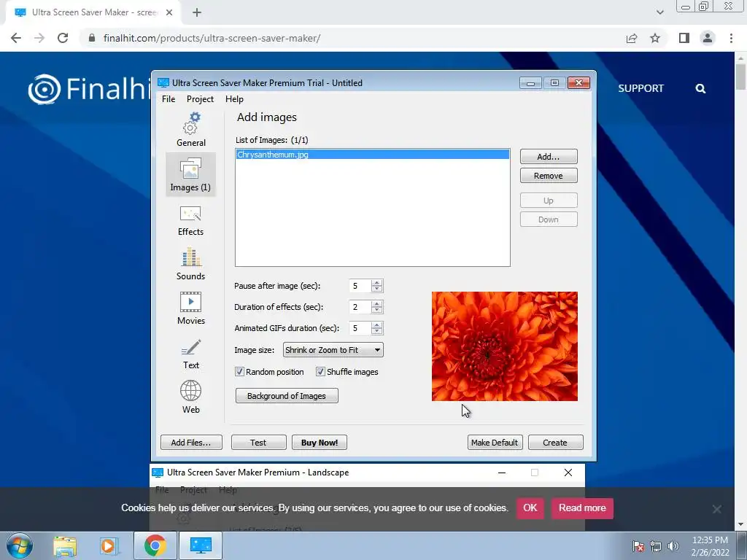This screenshot has width=747, height=560.
Task: Click the Add... button
Action: click(x=549, y=157)
